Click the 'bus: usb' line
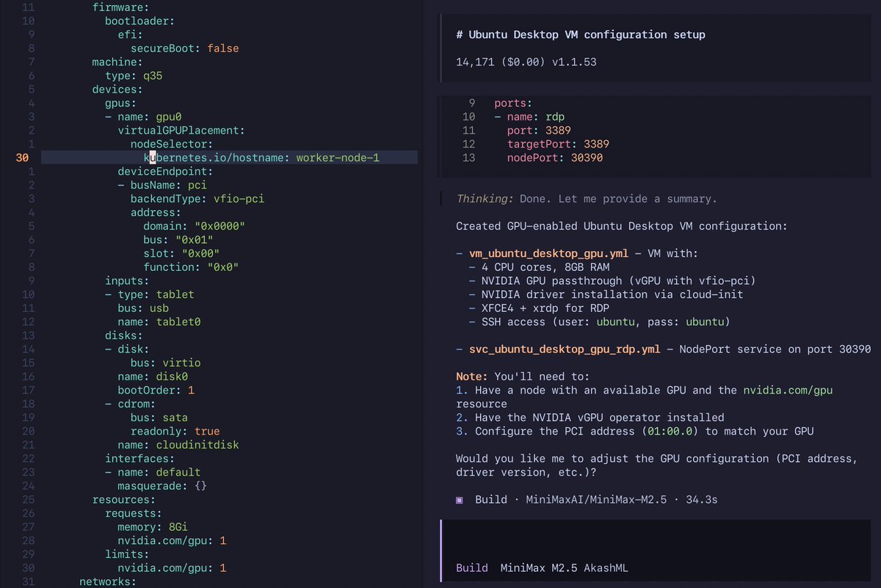The width and height of the screenshot is (881, 588). click(143, 308)
